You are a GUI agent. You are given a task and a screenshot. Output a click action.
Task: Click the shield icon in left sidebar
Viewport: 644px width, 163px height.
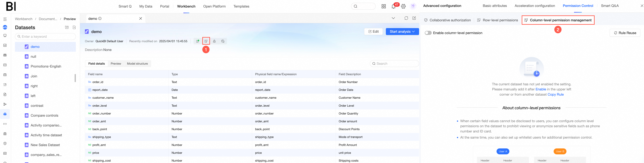5,144
